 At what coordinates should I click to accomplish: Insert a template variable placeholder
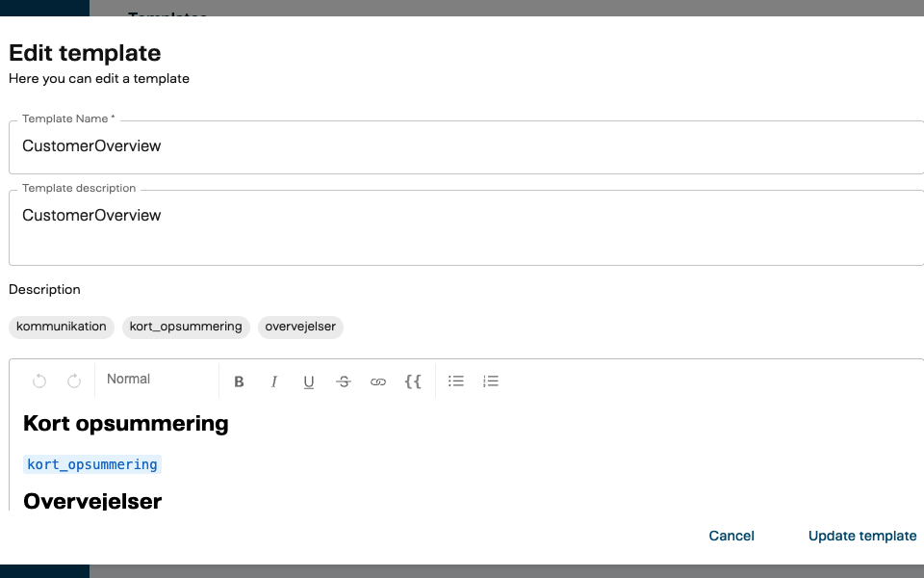click(413, 381)
